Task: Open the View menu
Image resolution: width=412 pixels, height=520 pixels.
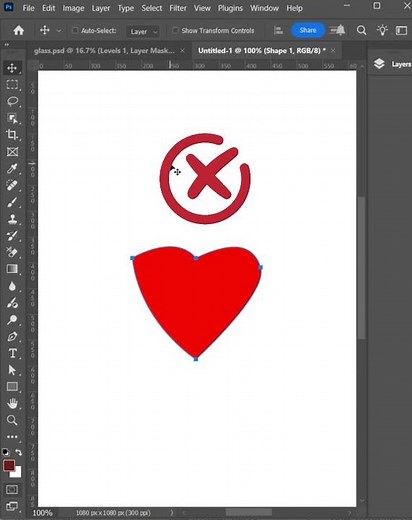Action: coord(202,8)
